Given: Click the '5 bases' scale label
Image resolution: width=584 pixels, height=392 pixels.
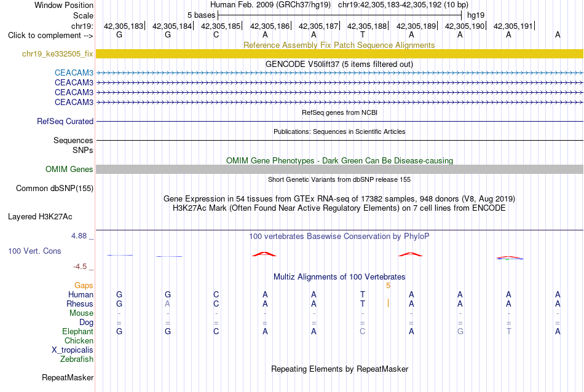Looking at the screenshot, I should 201,15.
